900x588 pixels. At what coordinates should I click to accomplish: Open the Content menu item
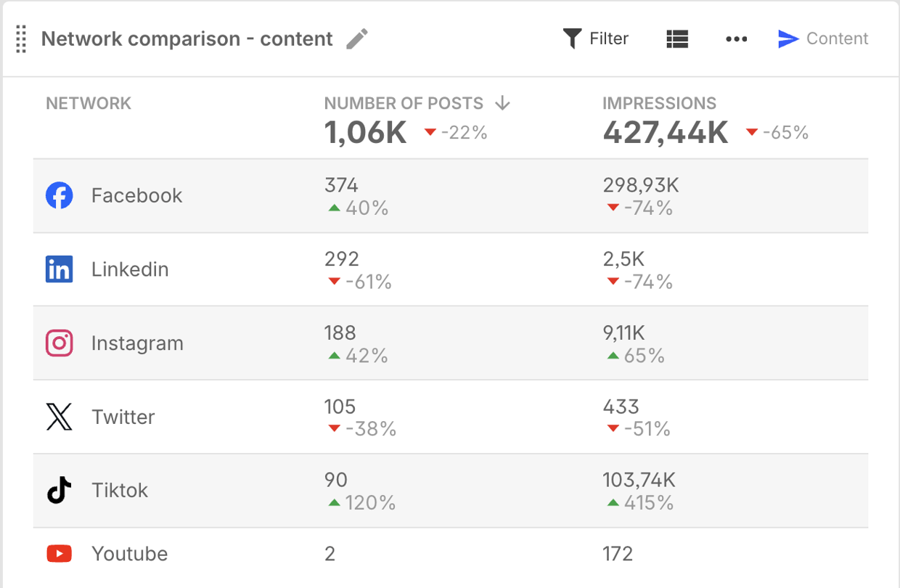(837, 38)
